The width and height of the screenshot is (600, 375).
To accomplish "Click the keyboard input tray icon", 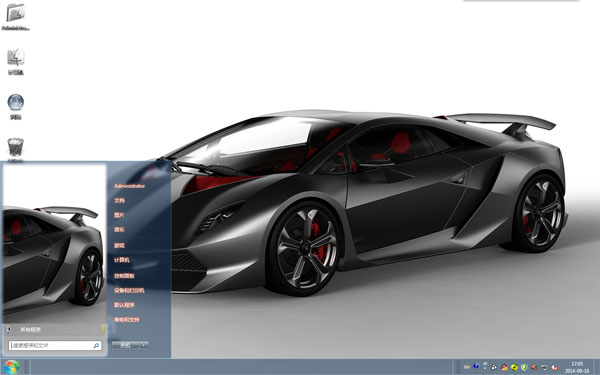I will [467, 367].
